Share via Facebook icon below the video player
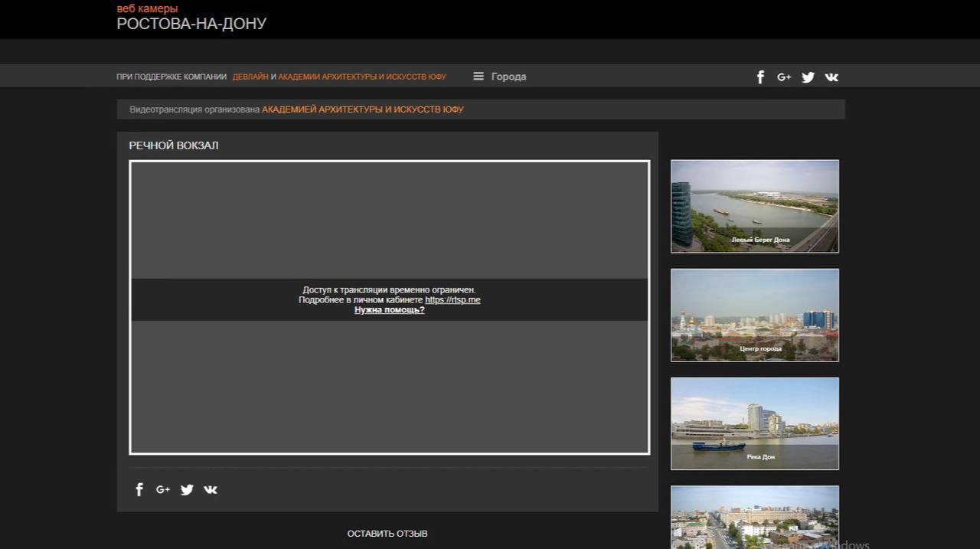Image resolution: width=980 pixels, height=549 pixels. (x=139, y=489)
